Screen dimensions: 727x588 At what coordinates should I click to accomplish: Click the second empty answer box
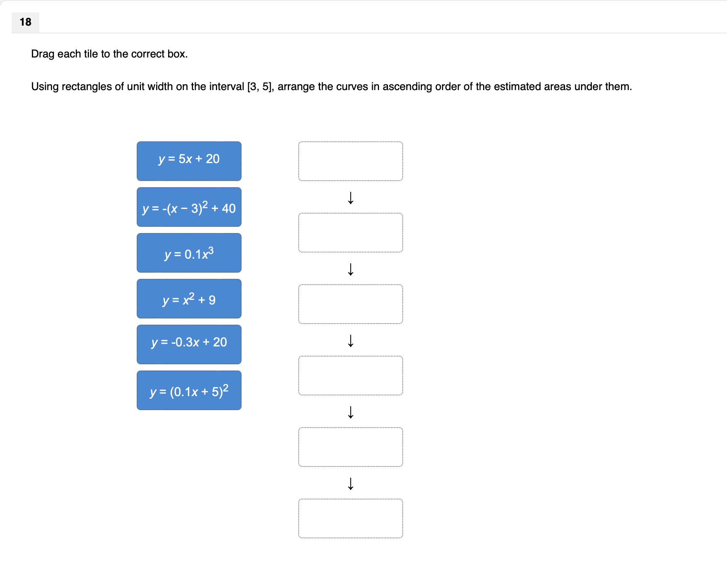coord(351,232)
